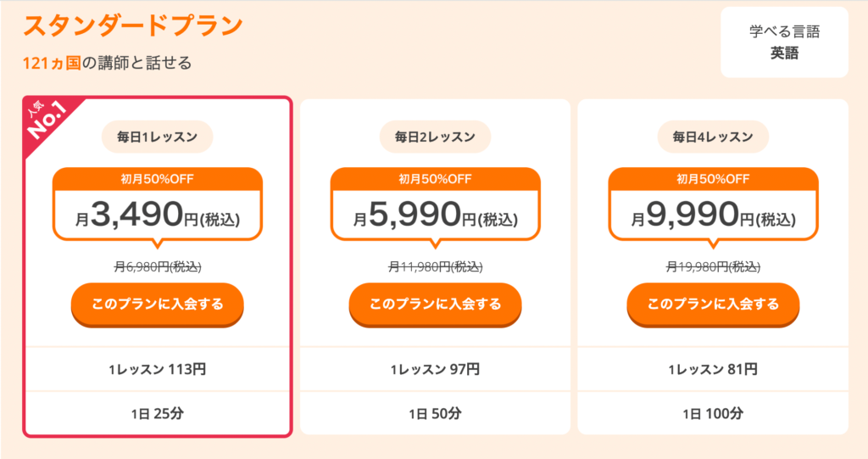Join the 毎日1レッスン plan via its orange button
The height and width of the screenshot is (459, 868).
pyautogui.click(x=157, y=305)
